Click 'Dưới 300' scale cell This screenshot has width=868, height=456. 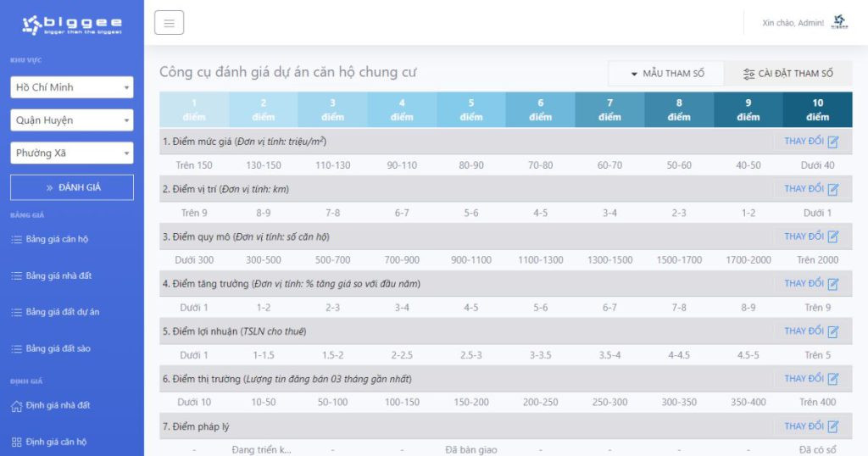pos(194,260)
